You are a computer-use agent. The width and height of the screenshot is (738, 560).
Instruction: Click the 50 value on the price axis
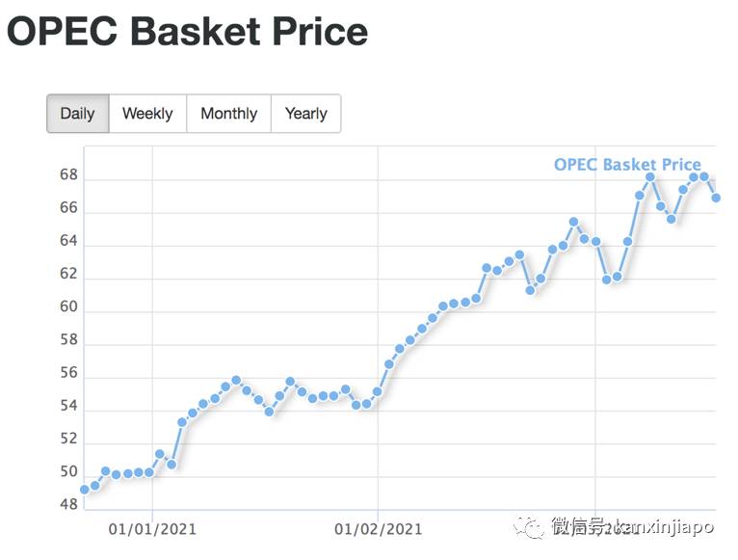[x=68, y=472]
